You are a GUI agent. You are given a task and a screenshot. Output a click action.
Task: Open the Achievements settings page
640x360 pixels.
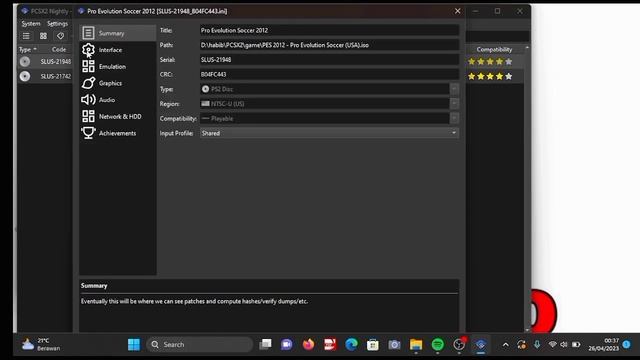click(118, 133)
